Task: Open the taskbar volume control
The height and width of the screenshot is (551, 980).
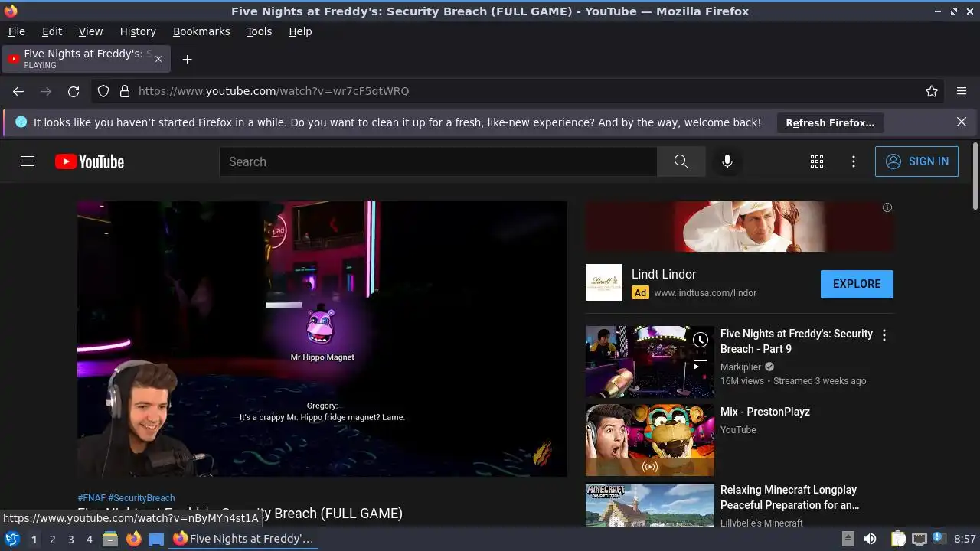Action: pyautogui.click(x=870, y=539)
